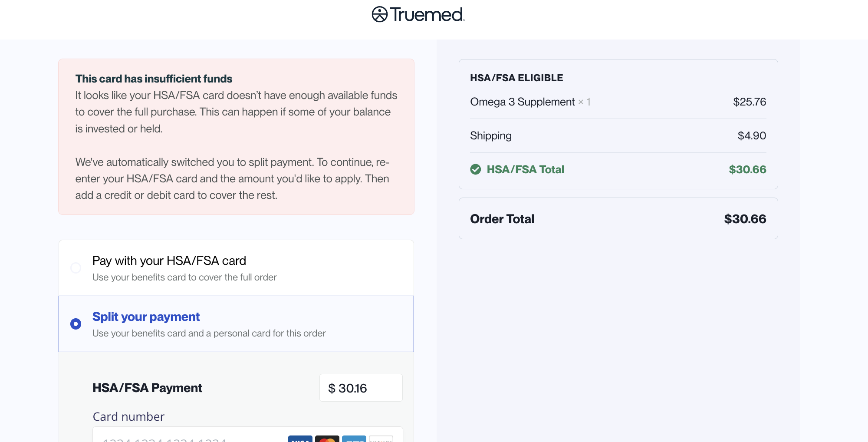Viewport: 868px width, 442px height.
Task: Click the Omega 3 Supplement quantity '× 1'
Action: pos(584,102)
